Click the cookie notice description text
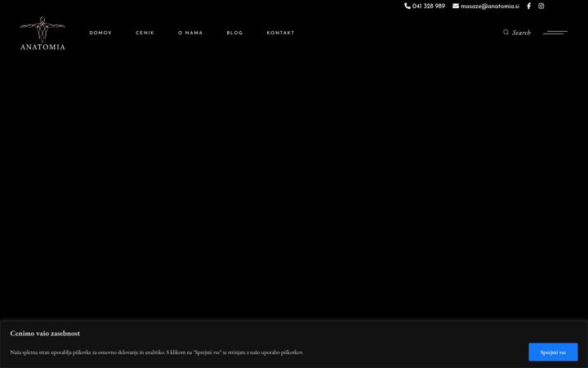This screenshot has height=368, width=588. pyautogui.click(x=157, y=352)
